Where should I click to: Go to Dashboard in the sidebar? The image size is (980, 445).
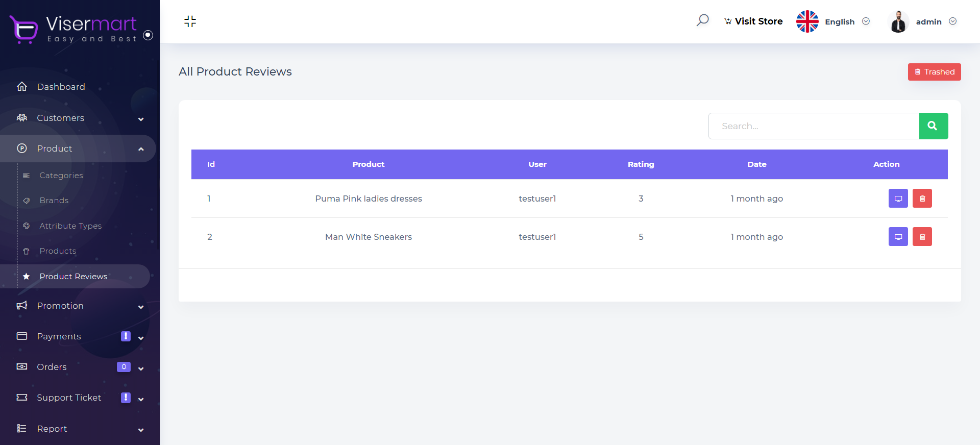pyautogui.click(x=61, y=87)
